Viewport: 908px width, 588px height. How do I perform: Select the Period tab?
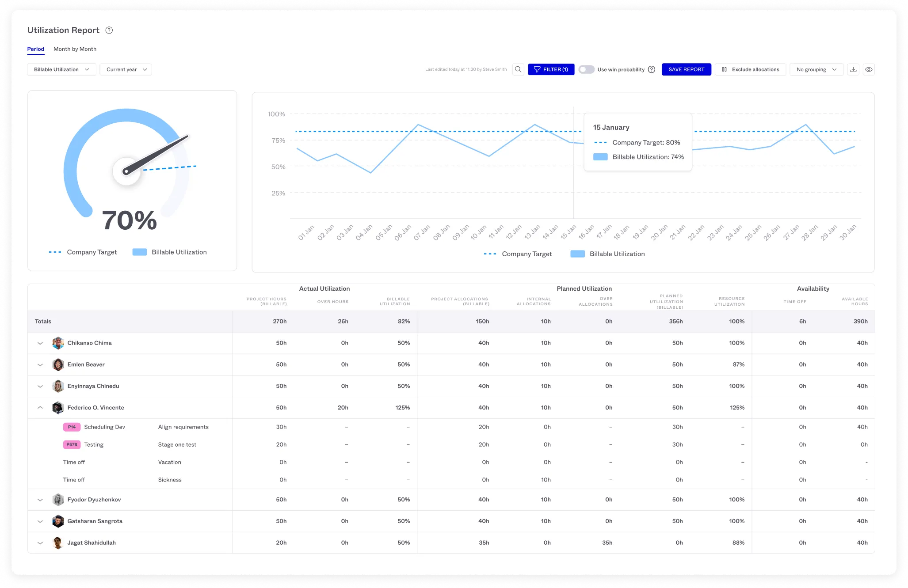point(36,49)
